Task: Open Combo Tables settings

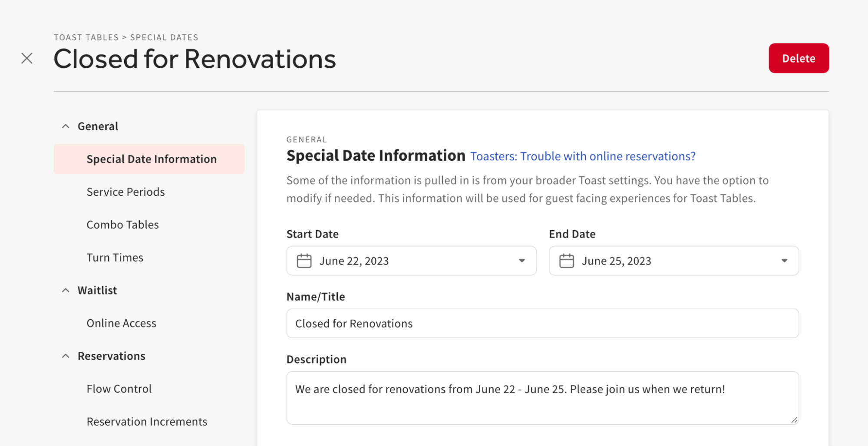Action: click(x=122, y=225)
